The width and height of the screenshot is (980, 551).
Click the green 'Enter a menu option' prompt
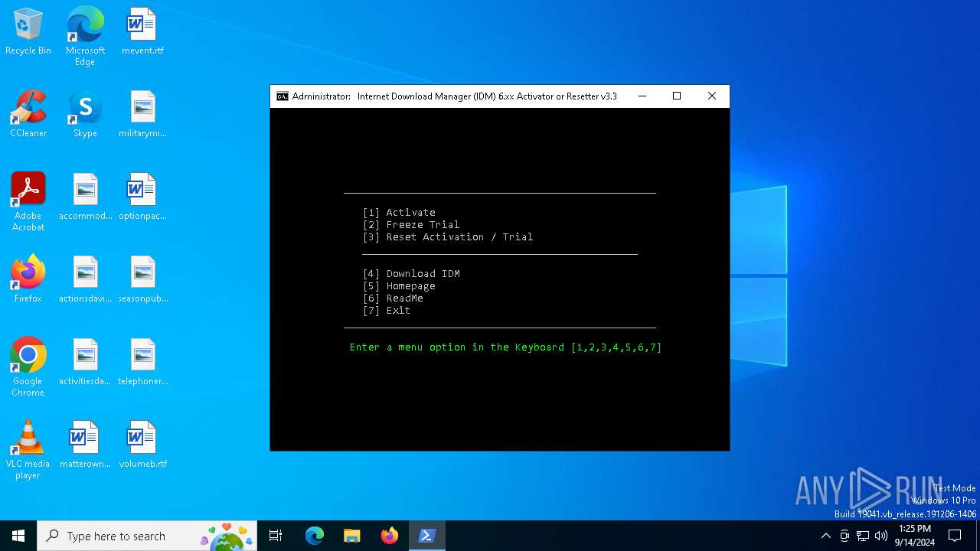[505, 347]
